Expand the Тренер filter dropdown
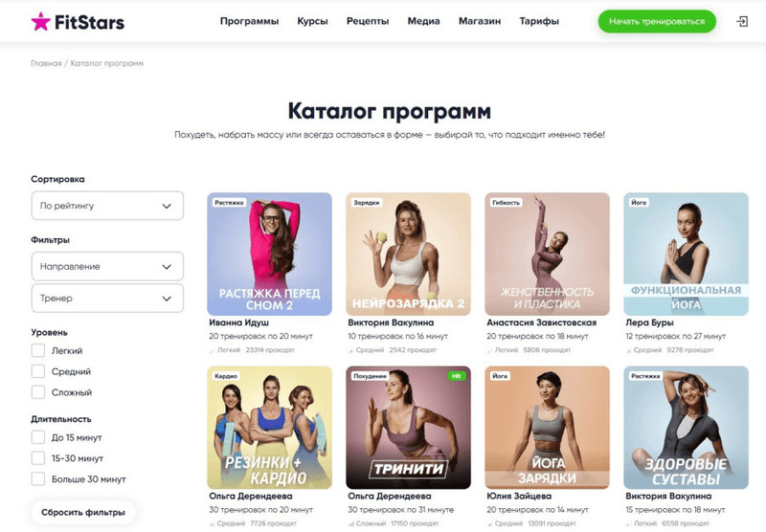This screenshot has height=532, width=766. pyautogui.click(x=107, y=299)
